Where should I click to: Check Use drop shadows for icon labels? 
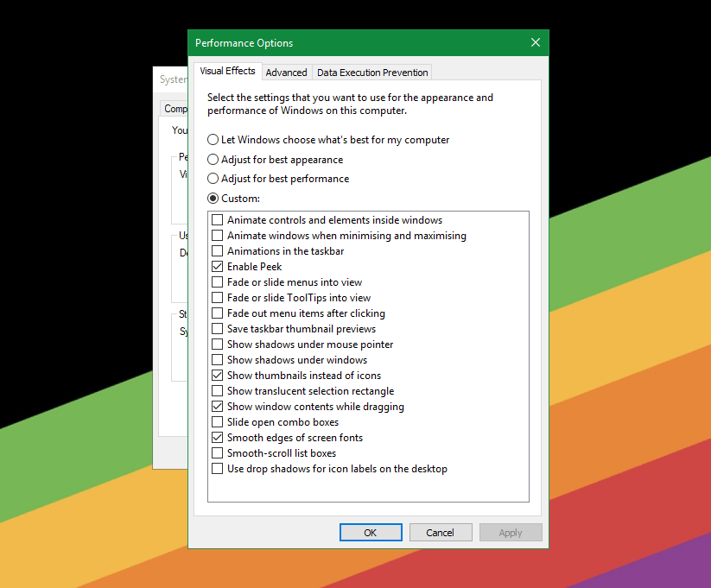tap(217, 468)
